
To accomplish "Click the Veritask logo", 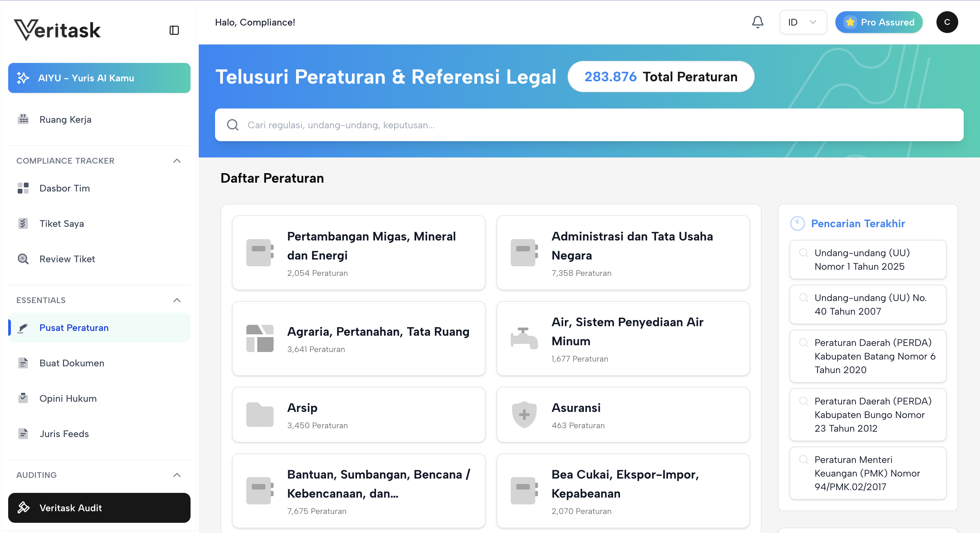I will (57, 29).
